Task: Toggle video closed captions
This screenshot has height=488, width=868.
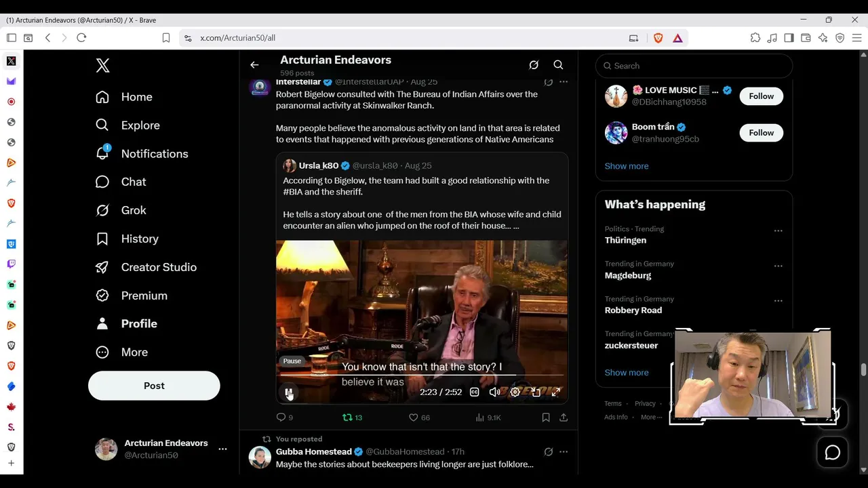Action: [475, 392]
